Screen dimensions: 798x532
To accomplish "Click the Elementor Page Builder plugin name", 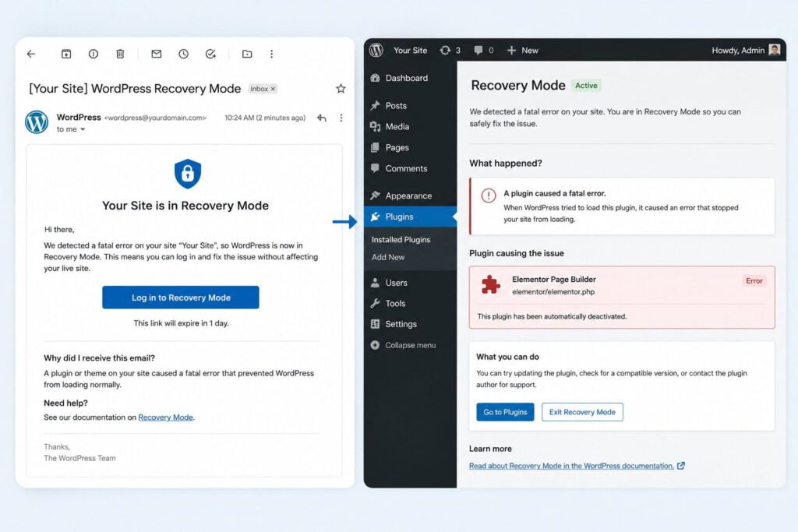I will click(x=554, y=279).
